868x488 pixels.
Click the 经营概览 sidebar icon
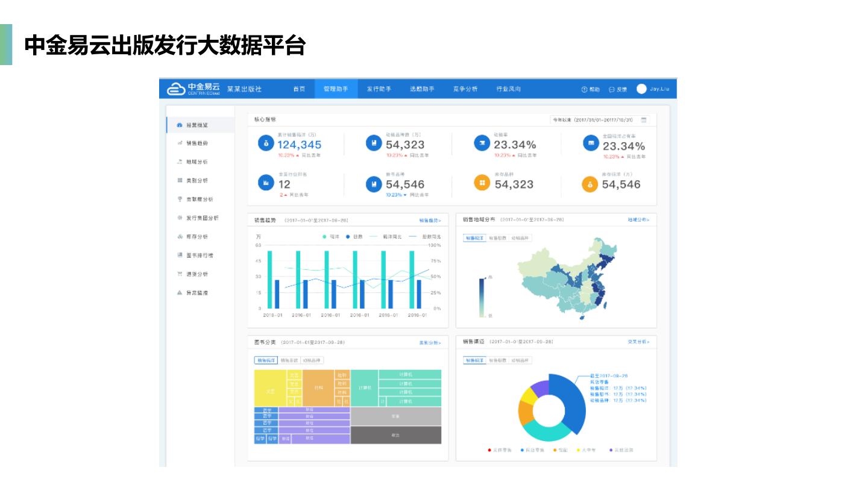[179, 125]
